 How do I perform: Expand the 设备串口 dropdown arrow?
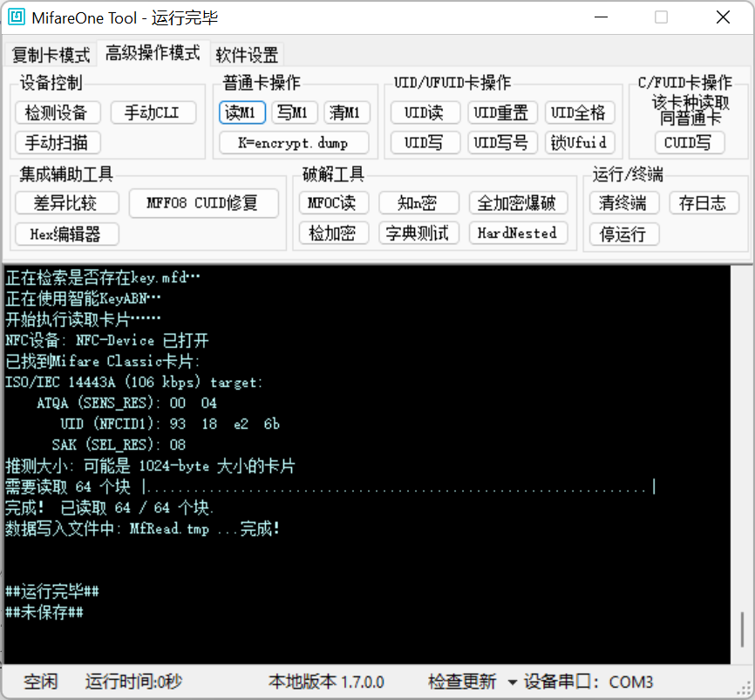(x=513, y=683)
